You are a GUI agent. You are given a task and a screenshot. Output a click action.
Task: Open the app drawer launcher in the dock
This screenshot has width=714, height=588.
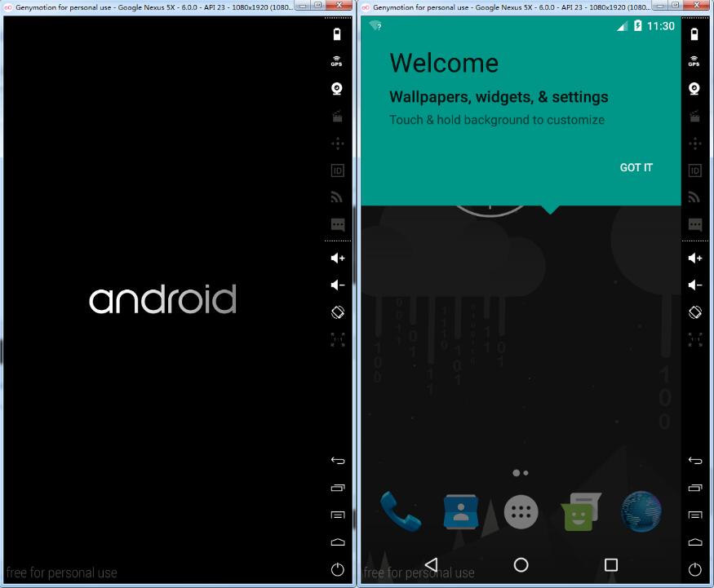click(x=521, y=511)
